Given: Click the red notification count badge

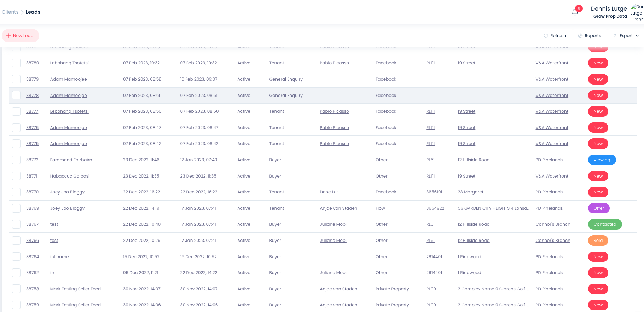Looking at the screenshot, I should [579, 8].
